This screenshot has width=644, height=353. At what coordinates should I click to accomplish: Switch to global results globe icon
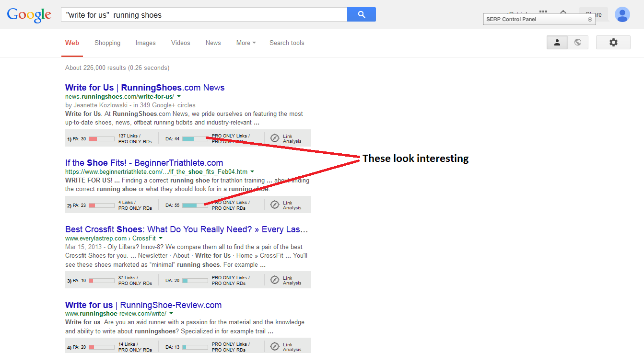pyautogui.click(x=578, y=42)
